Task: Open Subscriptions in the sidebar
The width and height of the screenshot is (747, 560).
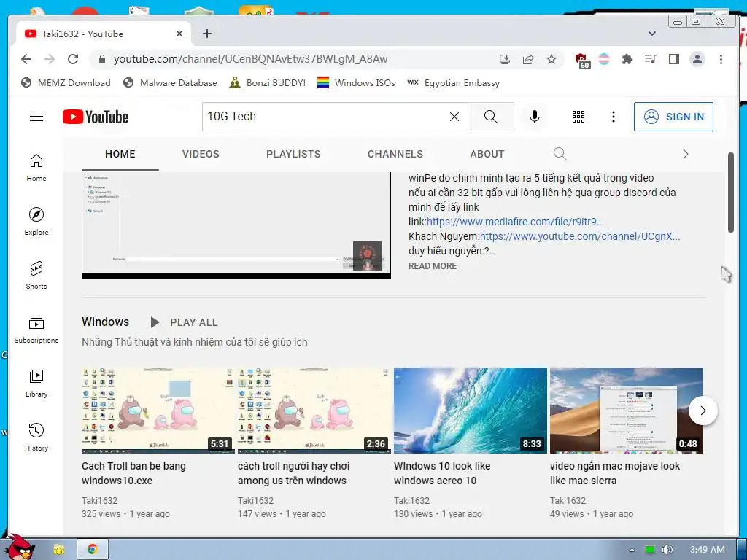Action: (36, 330)
